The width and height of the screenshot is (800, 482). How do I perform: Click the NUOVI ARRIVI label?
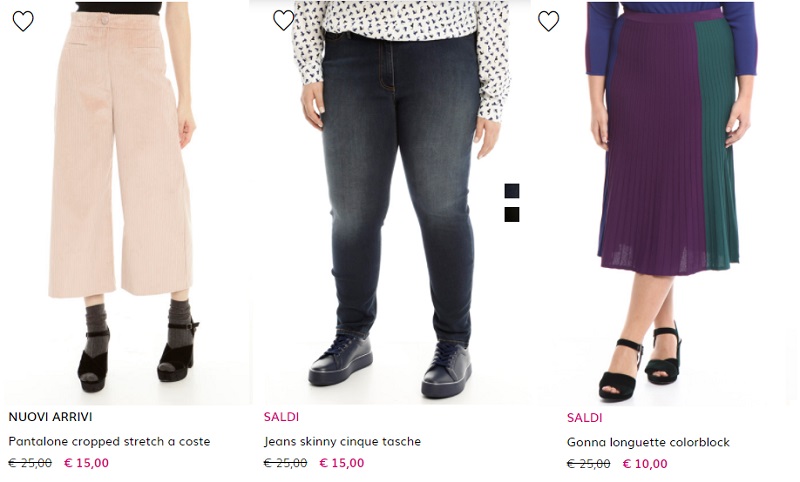click(x=50, y=417)
